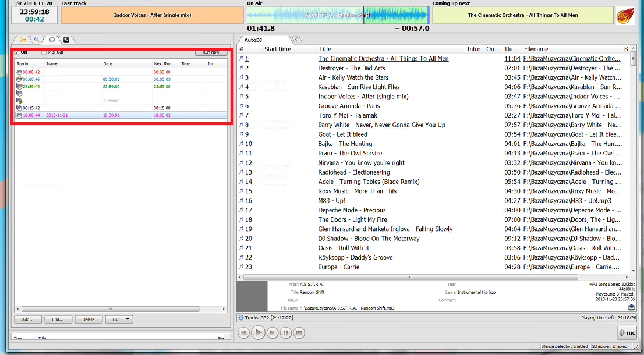Switch to the scheduler clock tab

tap(52, 40)
